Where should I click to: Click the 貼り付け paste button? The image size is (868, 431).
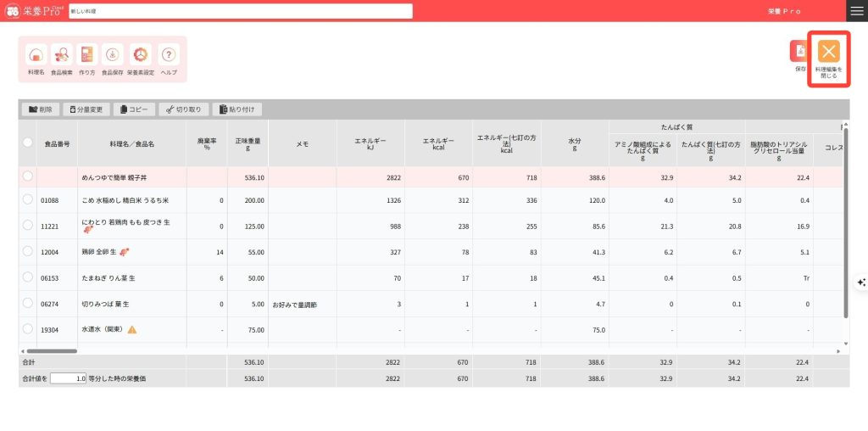pos(237,109)
